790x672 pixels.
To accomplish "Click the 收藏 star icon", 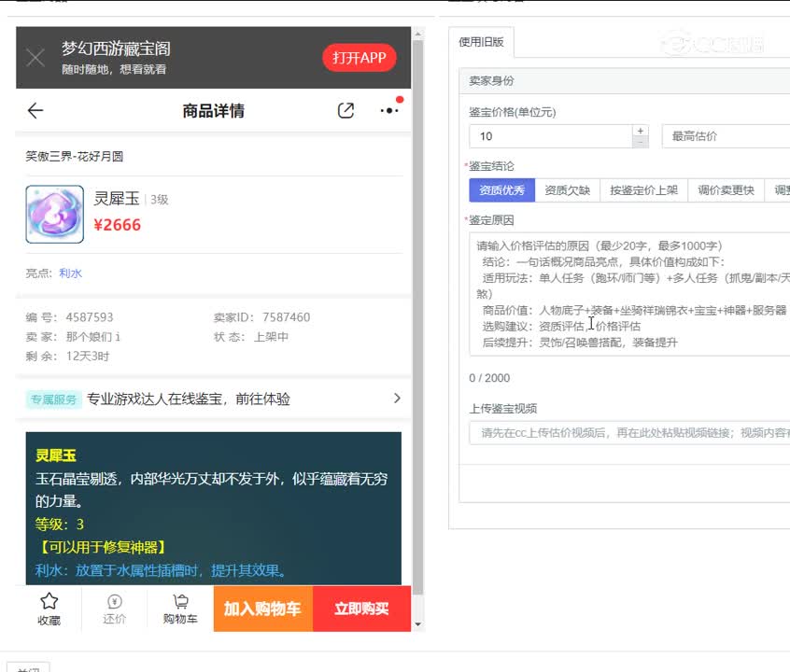I will tap(49, 600).
